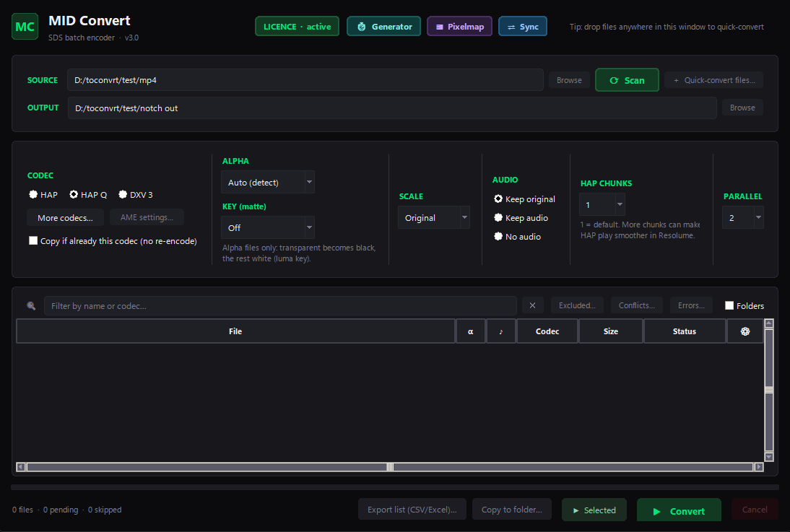Click the source path field
This screenshot has height=532, width=790.
tap(305, 80)
